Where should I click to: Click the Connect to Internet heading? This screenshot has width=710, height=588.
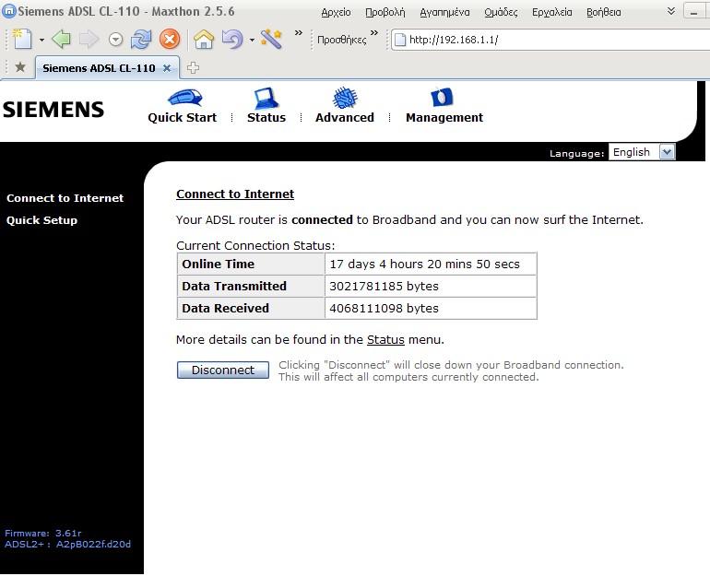(235, 194)
